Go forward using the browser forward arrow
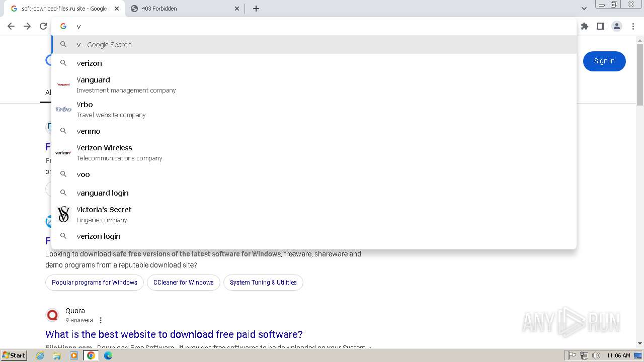 27,26
